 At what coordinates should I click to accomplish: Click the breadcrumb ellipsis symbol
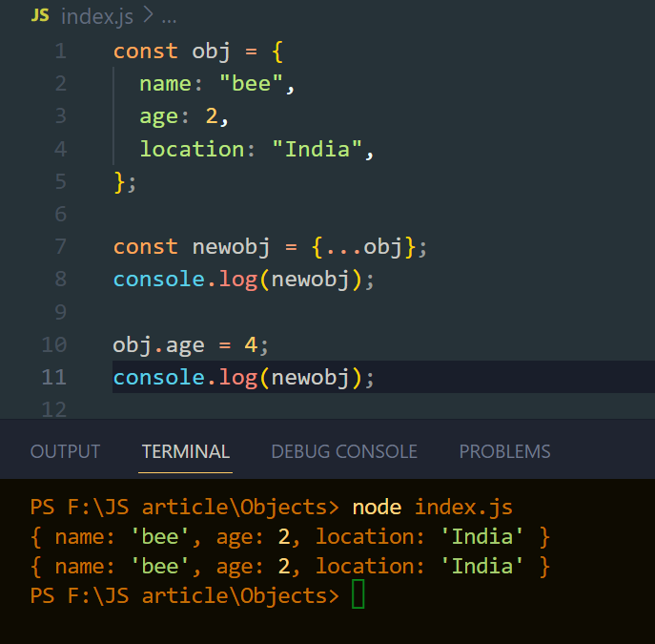click(x=169, y=18)
